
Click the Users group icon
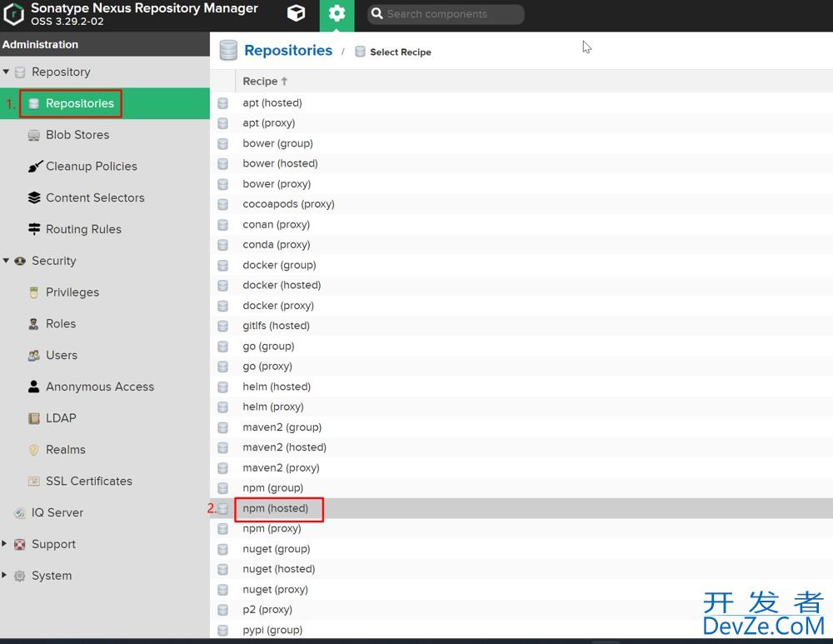[33, 355]
